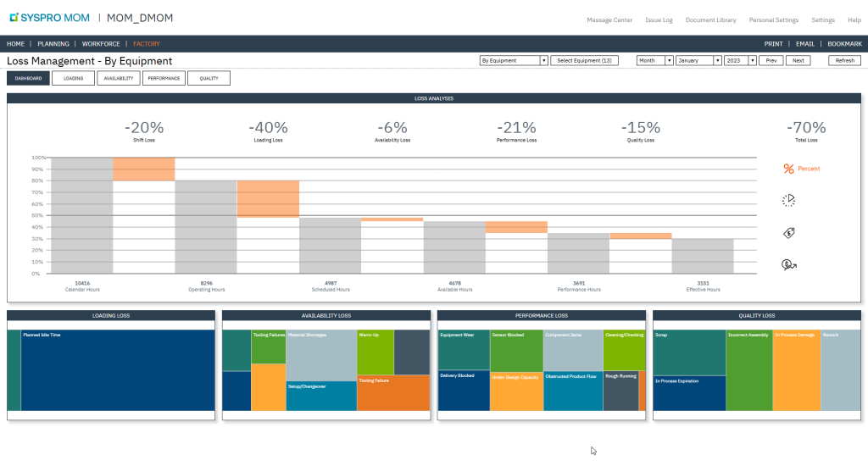This screenshot has width=868, height=466.
Task: Open the Issue Log link
Action: click(659, 20)
